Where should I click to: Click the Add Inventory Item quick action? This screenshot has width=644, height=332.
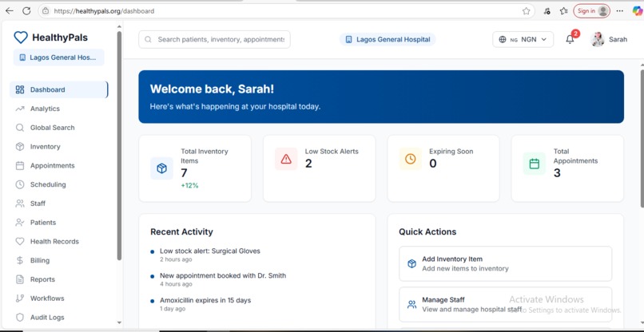tap(505, 264)
